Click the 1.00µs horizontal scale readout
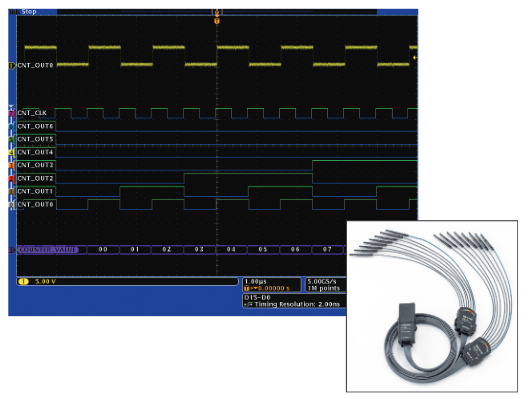 pos(256,281)
